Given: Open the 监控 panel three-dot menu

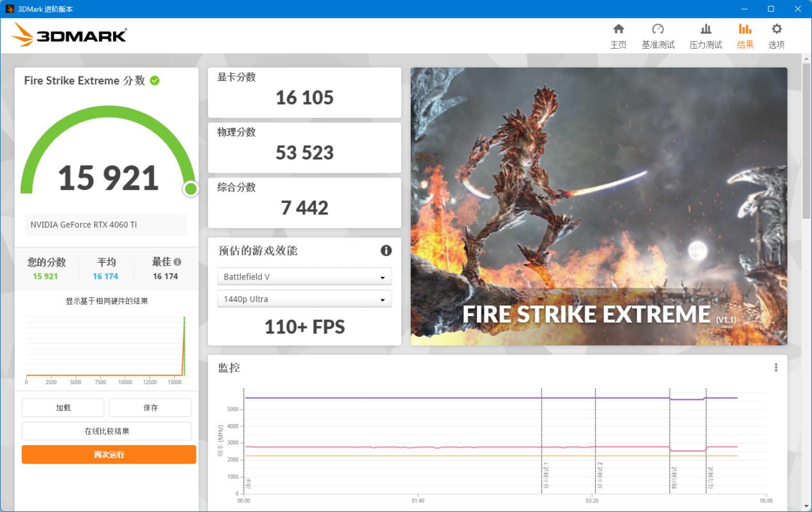Looking at the screenshot, I should 775,367.
